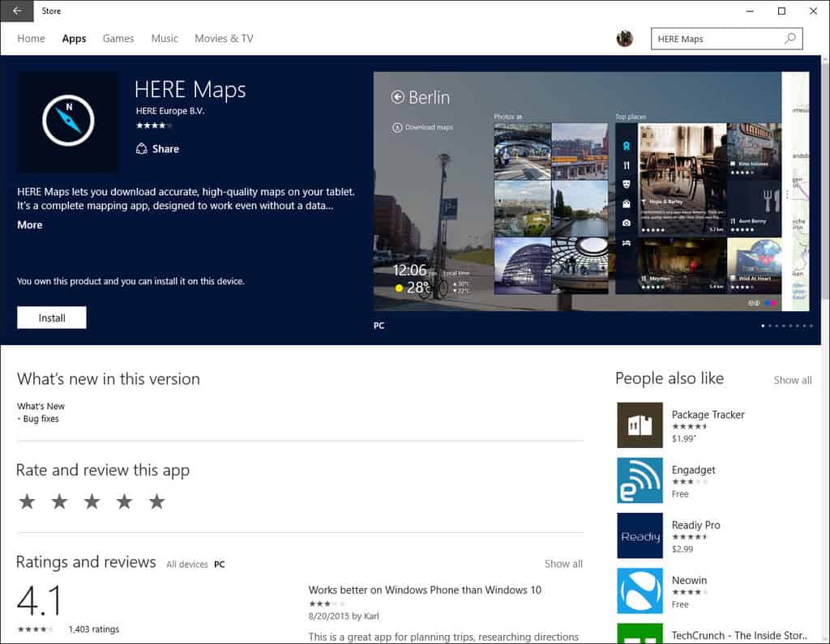
Task: Expand the description with More
Action: (30, 225)
